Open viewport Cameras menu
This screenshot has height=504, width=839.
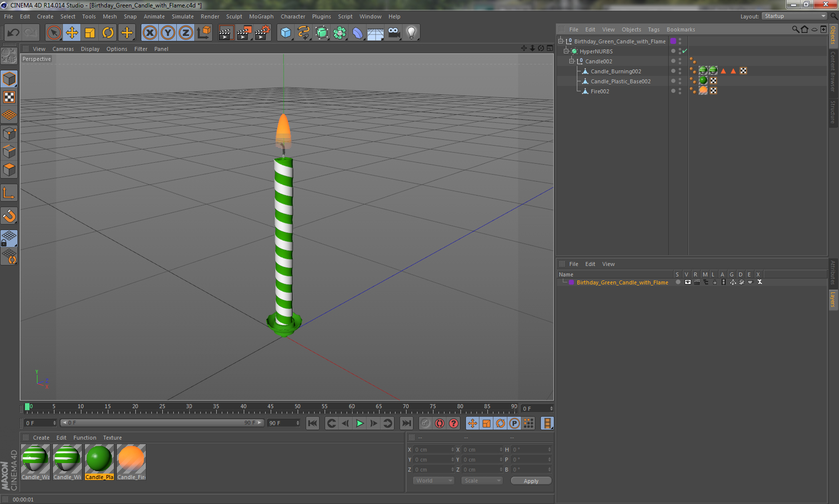click(63, 49)
